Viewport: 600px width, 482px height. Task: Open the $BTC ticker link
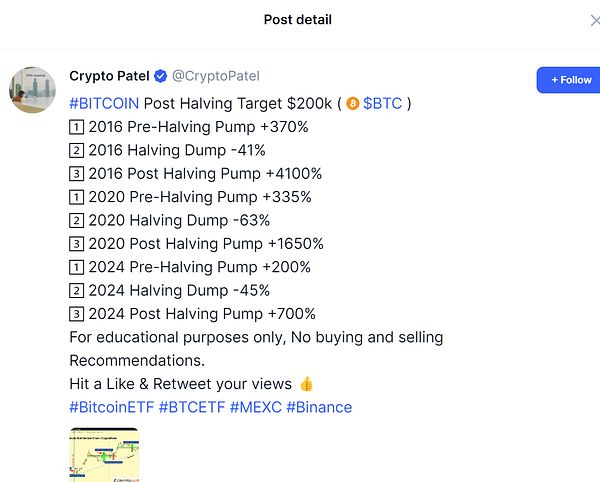click(x=382, y=103)
